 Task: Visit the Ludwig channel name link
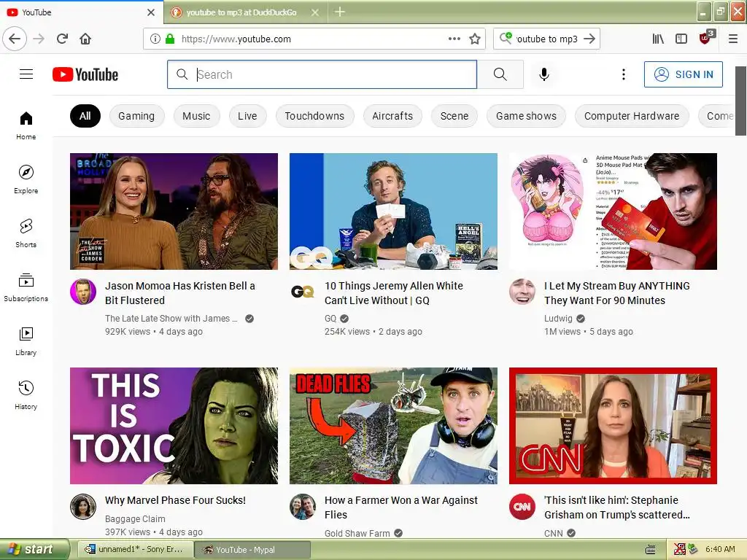tap(558, 319)
